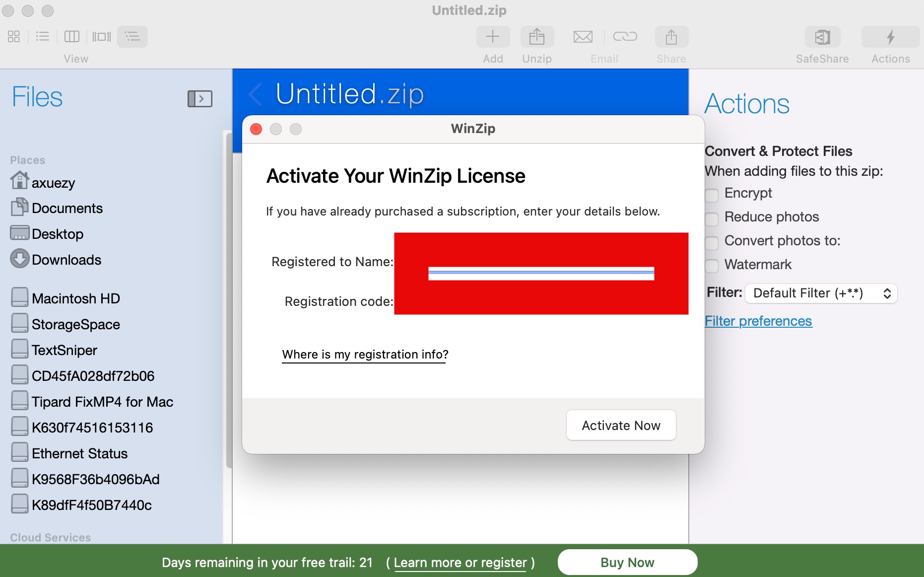Check Convert photos to option
This screenshot has height=577, width=924.
[712, 242]
